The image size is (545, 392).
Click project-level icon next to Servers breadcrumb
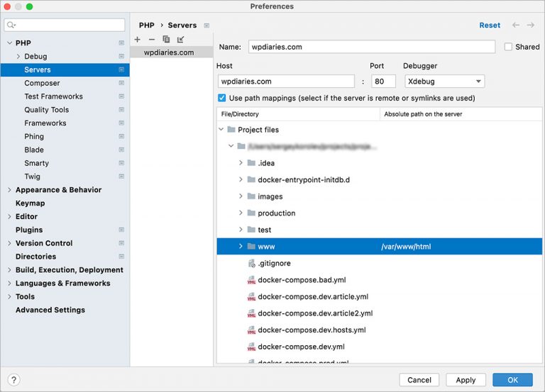[207, 26]
